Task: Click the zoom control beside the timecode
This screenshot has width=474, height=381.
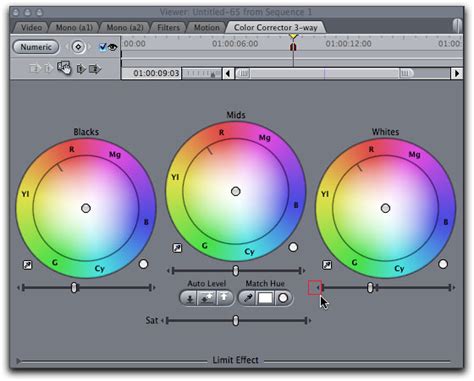Action: point(201,73)
